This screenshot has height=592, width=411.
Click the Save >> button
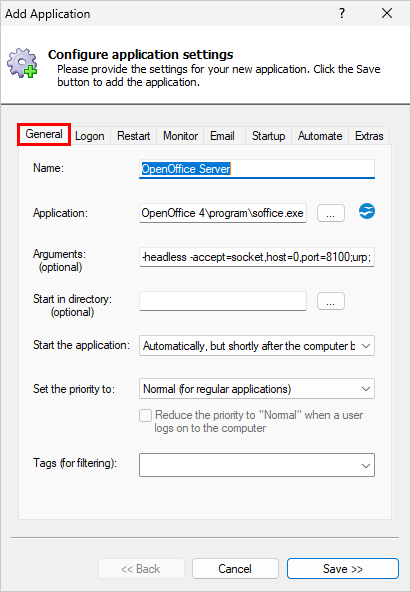coord(343,569)
